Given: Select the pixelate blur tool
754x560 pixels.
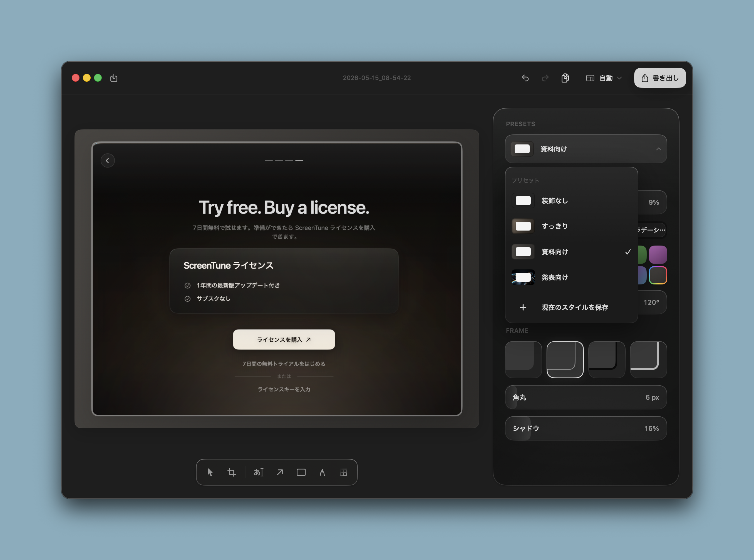Looking at the screenshot, I should tap(343, 472).
